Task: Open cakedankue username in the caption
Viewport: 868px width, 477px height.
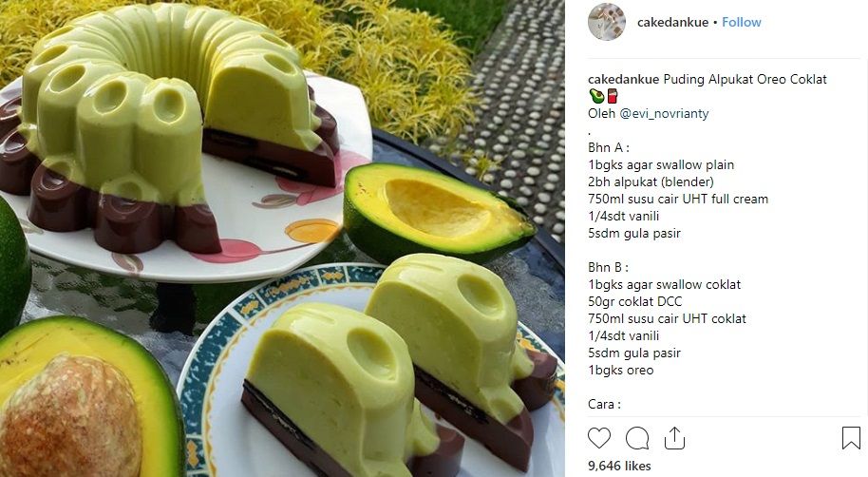Action: point(623,79)
